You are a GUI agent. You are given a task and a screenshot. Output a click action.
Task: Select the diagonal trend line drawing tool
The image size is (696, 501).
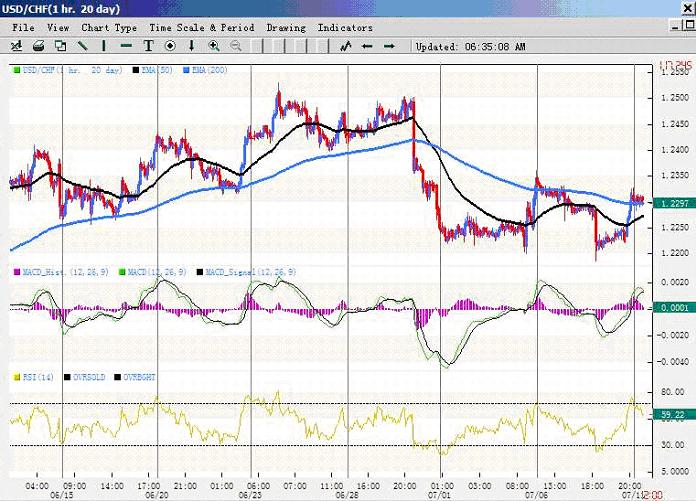82,46
